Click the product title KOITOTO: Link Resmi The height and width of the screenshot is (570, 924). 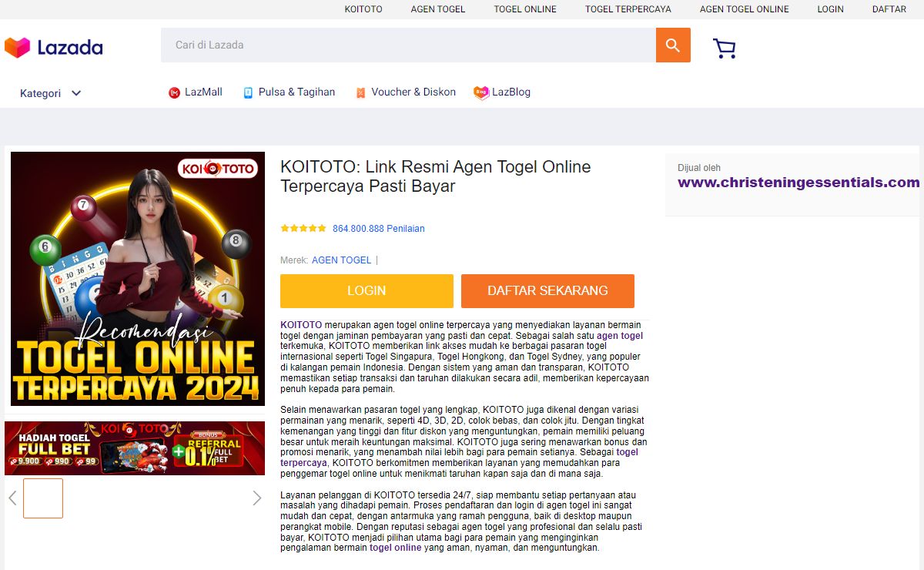pyautogui.click(x=436, y=176)
